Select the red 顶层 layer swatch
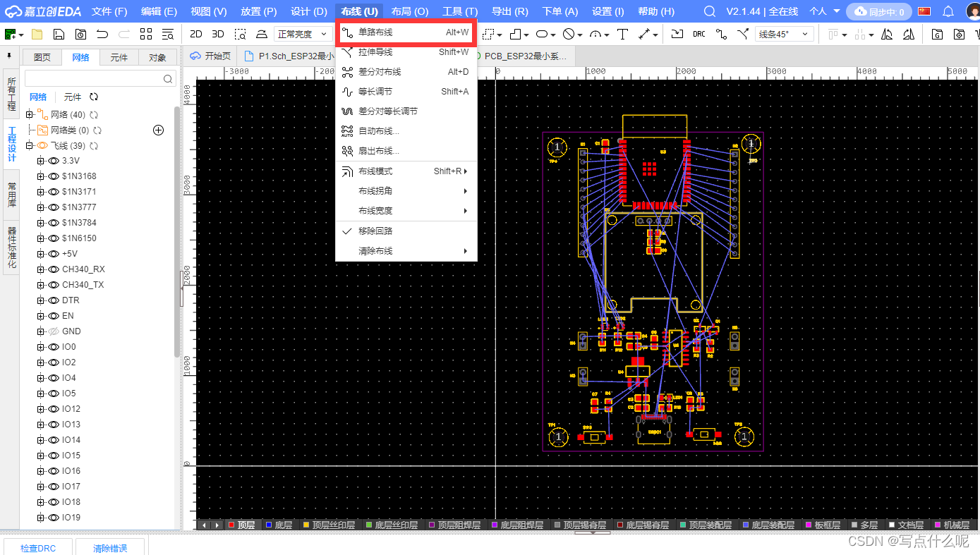The image size is (980, 555). tap(231, 525)
